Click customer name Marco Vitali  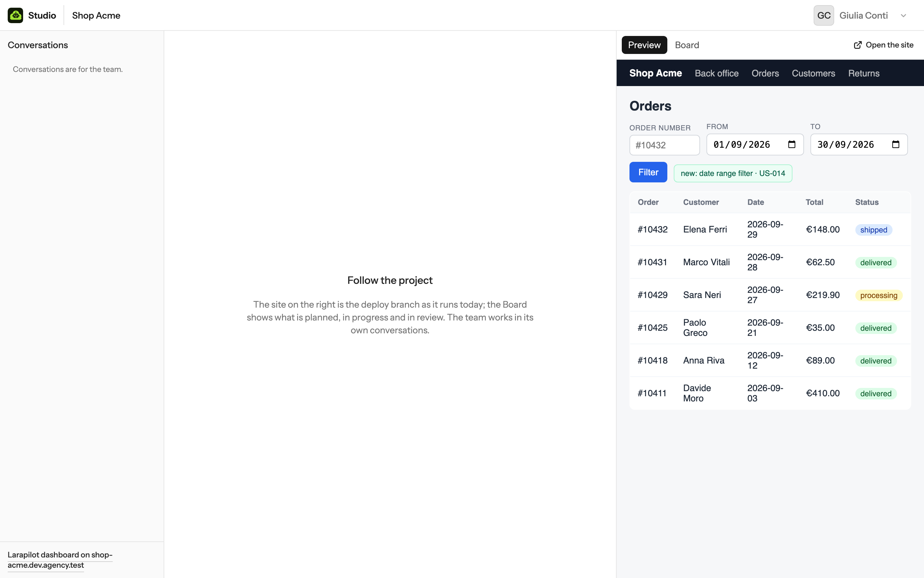click(706, 262)
